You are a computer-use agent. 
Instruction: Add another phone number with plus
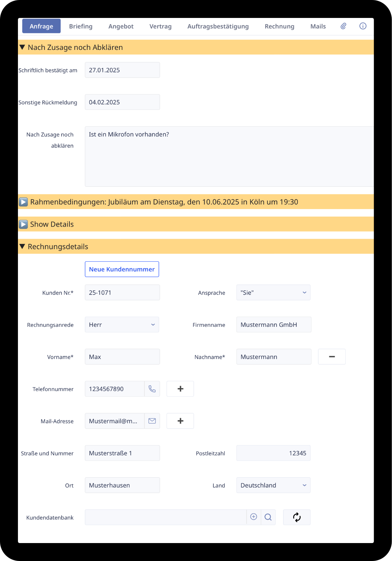point(180,389)
